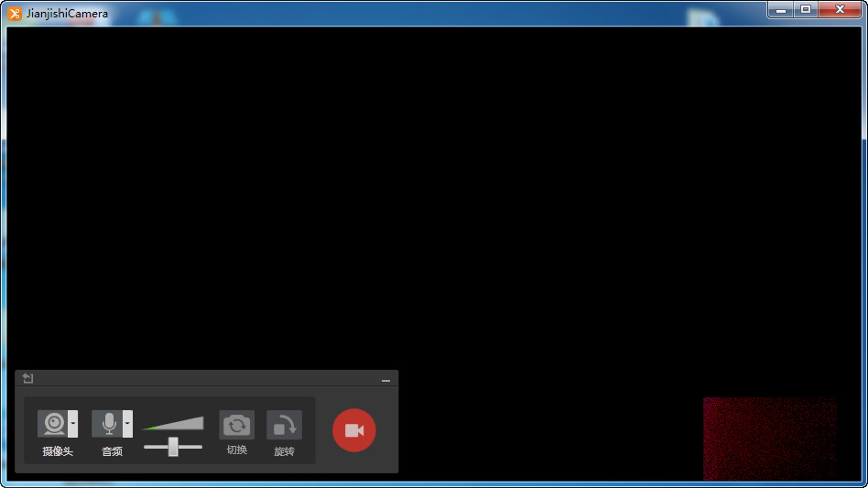Close the JianjishiCamera window
This screenshot has width=868, height=488.
coord(840,9)
